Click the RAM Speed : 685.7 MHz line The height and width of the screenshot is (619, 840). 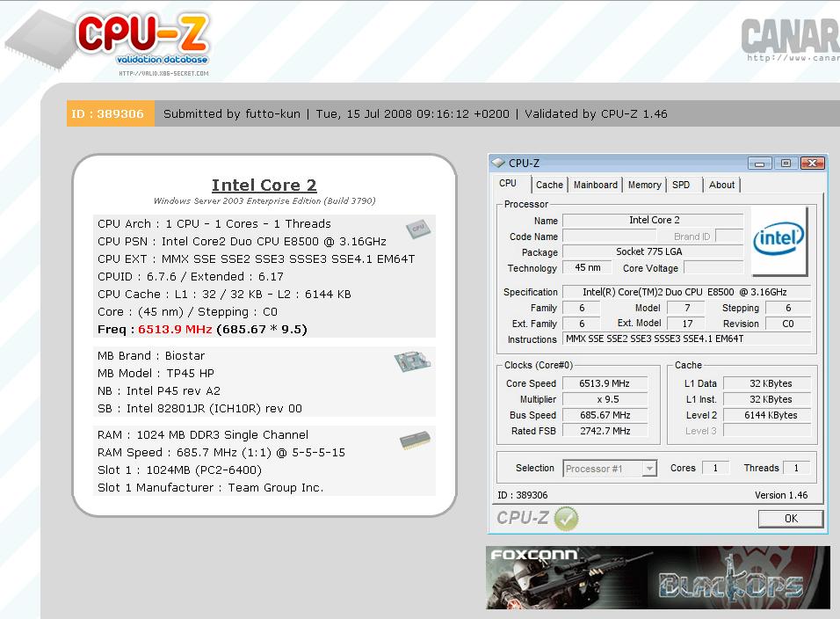[221, 452]
